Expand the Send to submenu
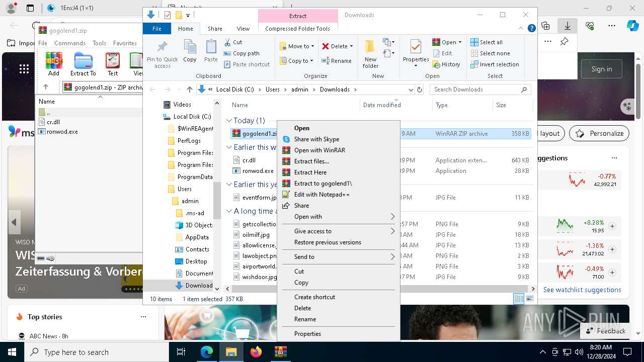The height and width of the screenshot is (362, 644). [338, 257]
